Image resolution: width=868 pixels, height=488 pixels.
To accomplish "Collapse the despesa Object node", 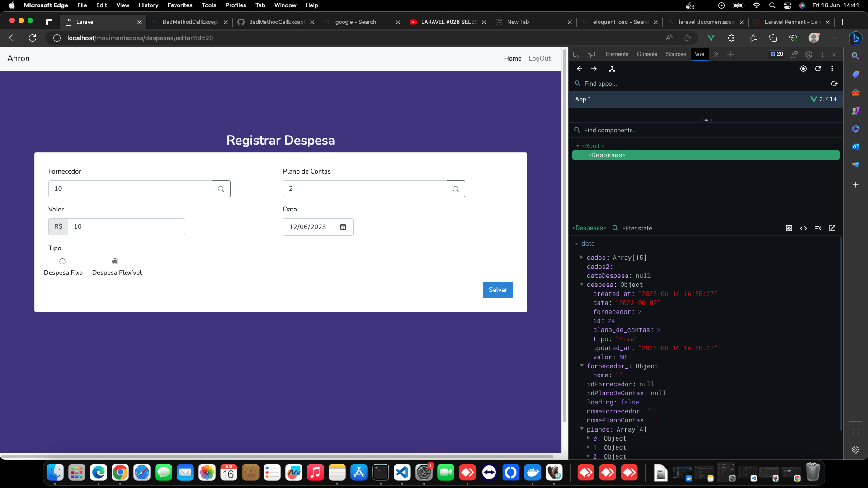I will [582, 285].
